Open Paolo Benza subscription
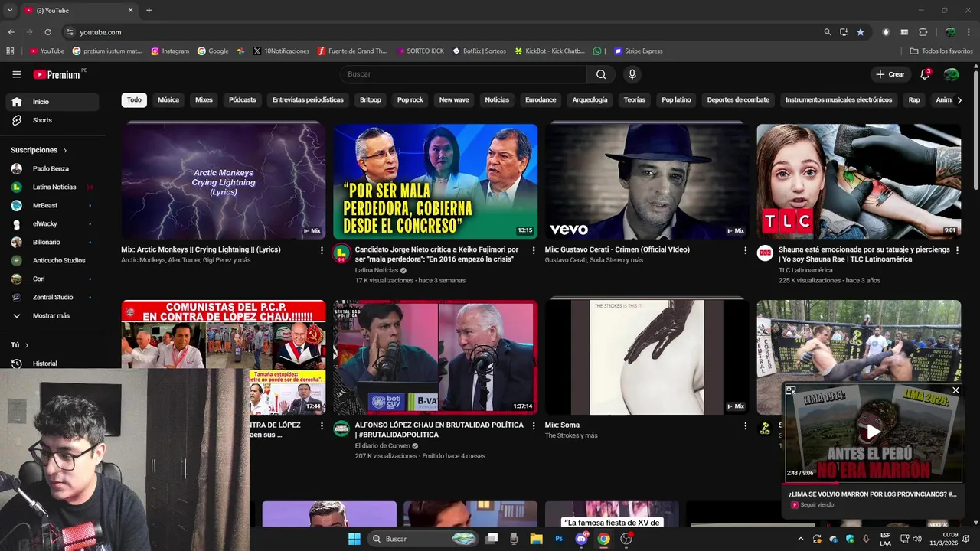The width and height of the screenshot is (980, 551). [52, 168]
